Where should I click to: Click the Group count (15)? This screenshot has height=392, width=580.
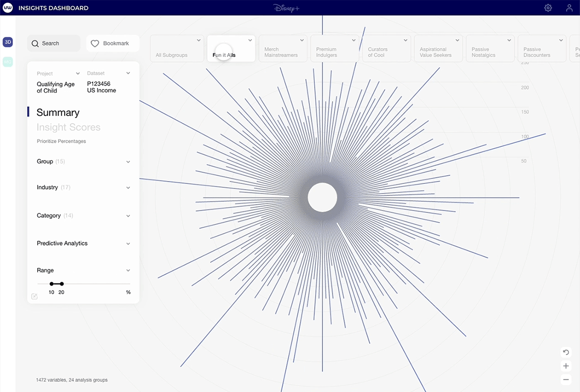[x=60, y=162]
